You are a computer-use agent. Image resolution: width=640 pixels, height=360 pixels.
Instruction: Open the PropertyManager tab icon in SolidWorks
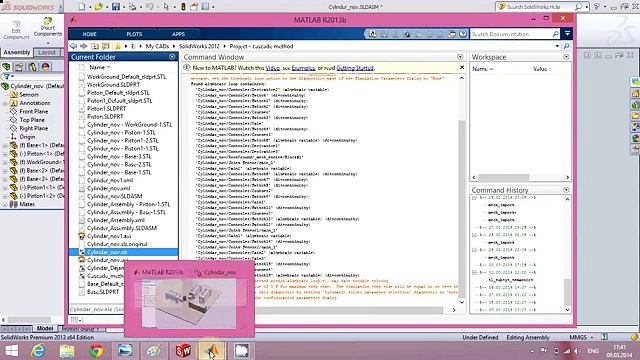coord(19,67)
